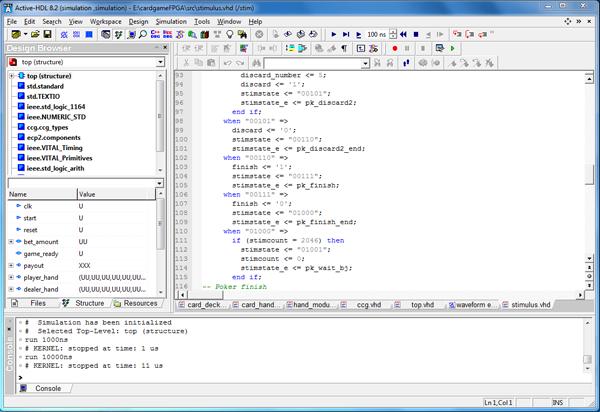600x412 pixels.
Task: Click the Run simulation play icon
Action: click(334, 34)
